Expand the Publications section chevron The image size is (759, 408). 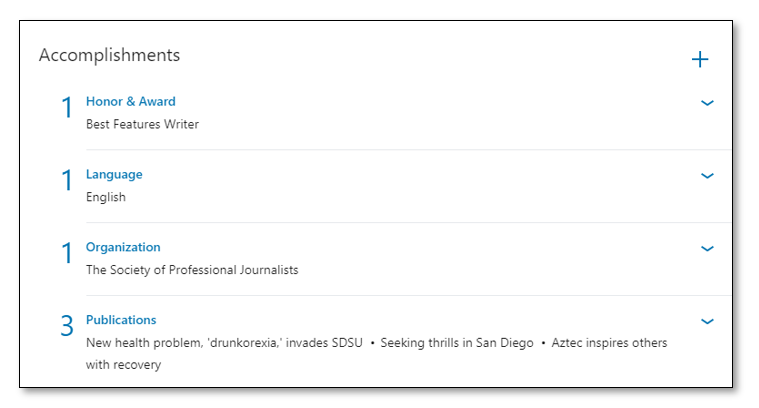point(707,321)
